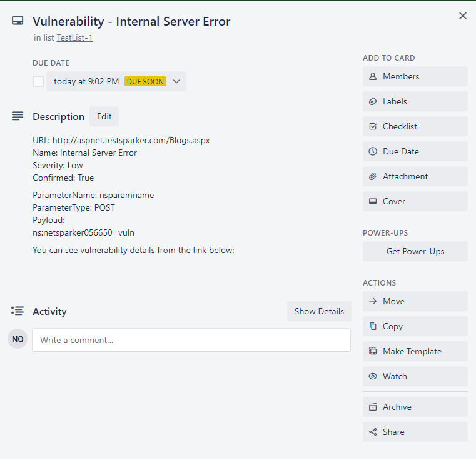
Task: Open the aspnet.testsparker.com Blogs.aspx URL
Action: [131, 140]
